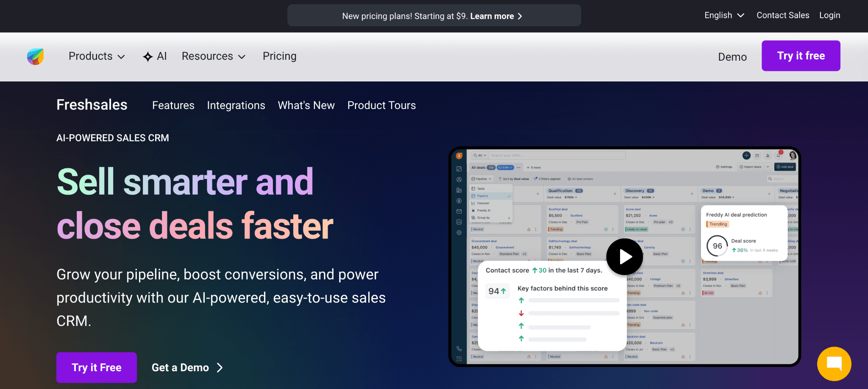Open the What's New tab
This screenshot has height=389, width=868.
click(x=306, y=105)
